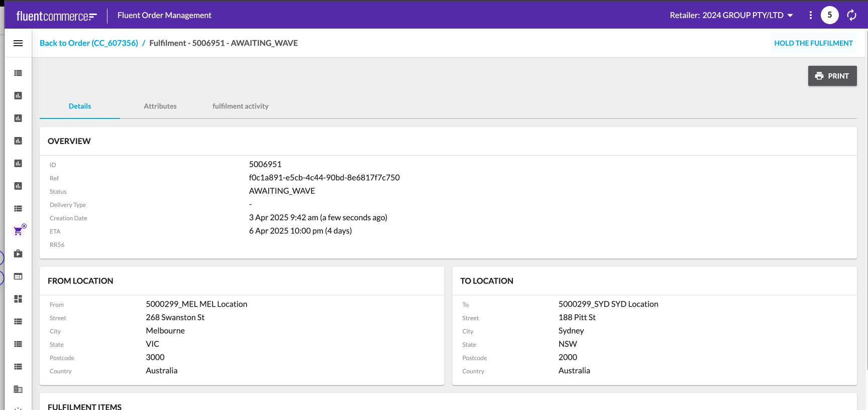Open the shopping cart sidebar icon

click(18, 231)
